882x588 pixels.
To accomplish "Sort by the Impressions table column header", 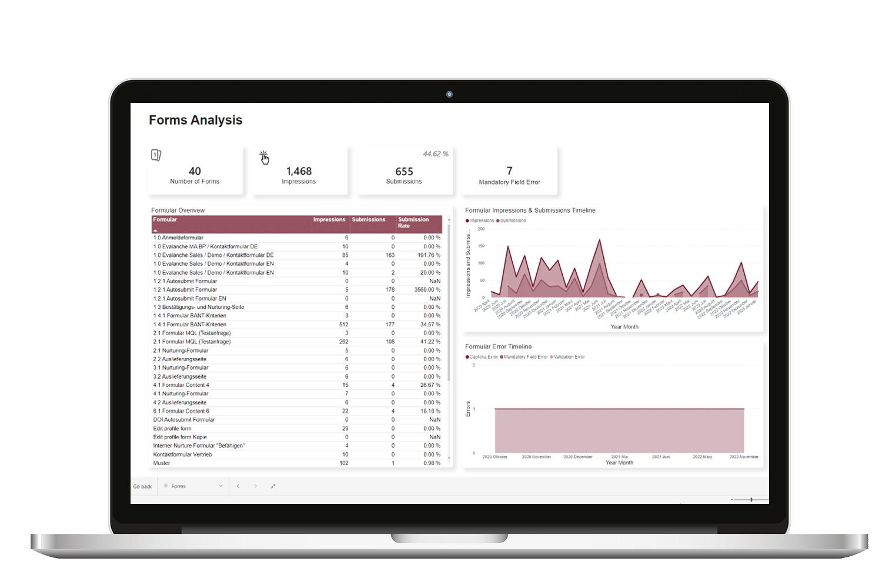I will [x=329, y=220].
